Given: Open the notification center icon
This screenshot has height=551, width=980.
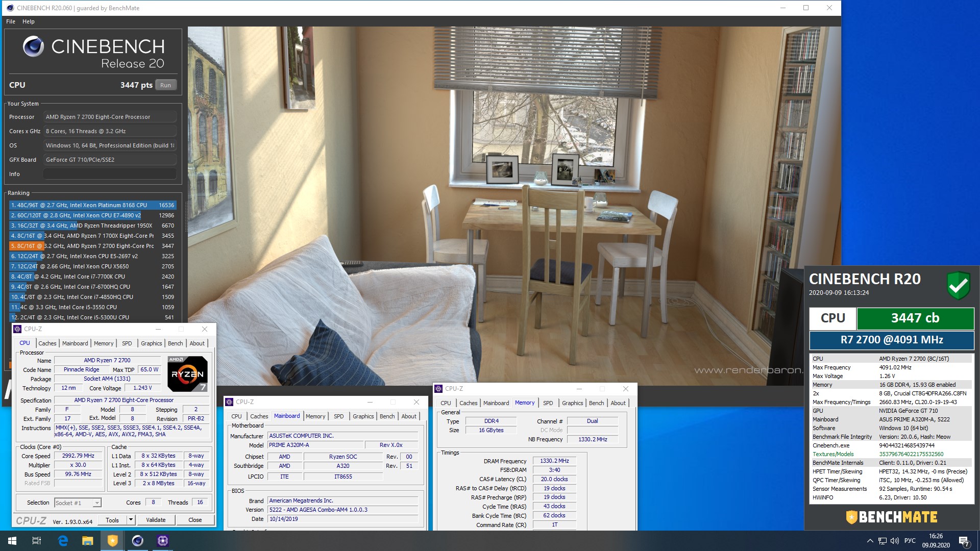Looking at the screenshot, I should (964, 541).
